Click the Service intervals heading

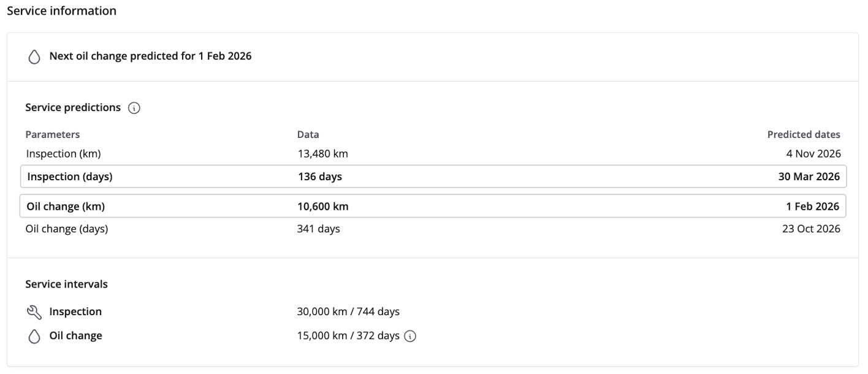coord(66,284)
